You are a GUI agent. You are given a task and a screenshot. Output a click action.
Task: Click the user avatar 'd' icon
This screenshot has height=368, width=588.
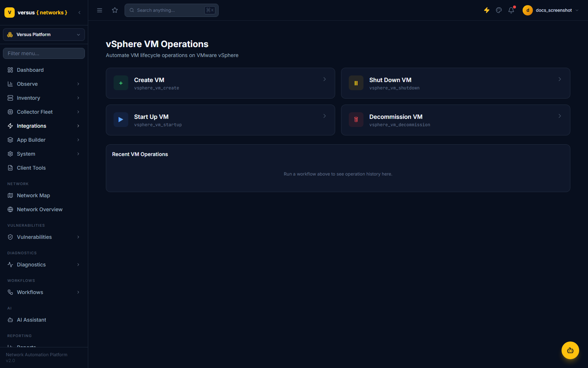[528, 10]
